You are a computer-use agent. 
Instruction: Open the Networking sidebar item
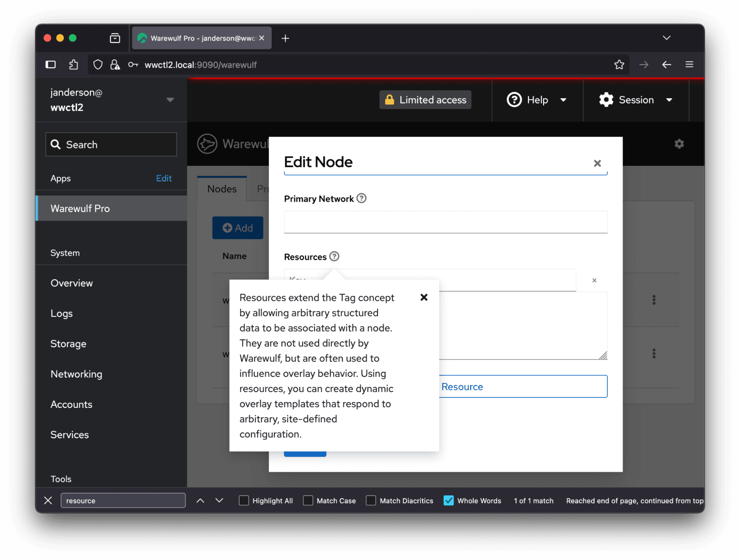[76, 374]
